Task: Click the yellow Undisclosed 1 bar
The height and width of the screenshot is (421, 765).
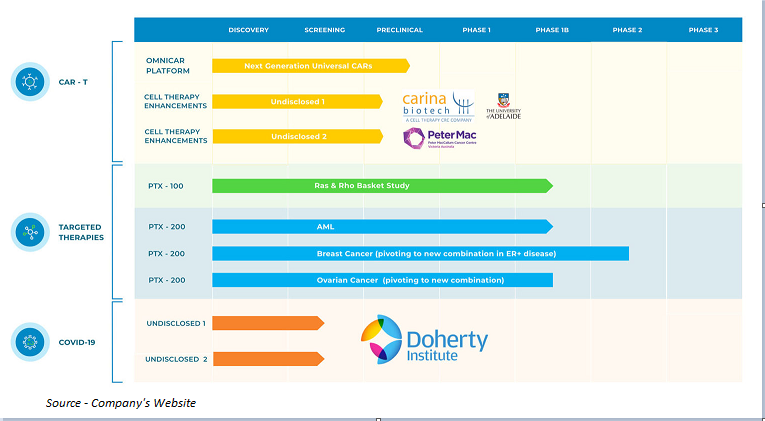Action: pos(297,101)
